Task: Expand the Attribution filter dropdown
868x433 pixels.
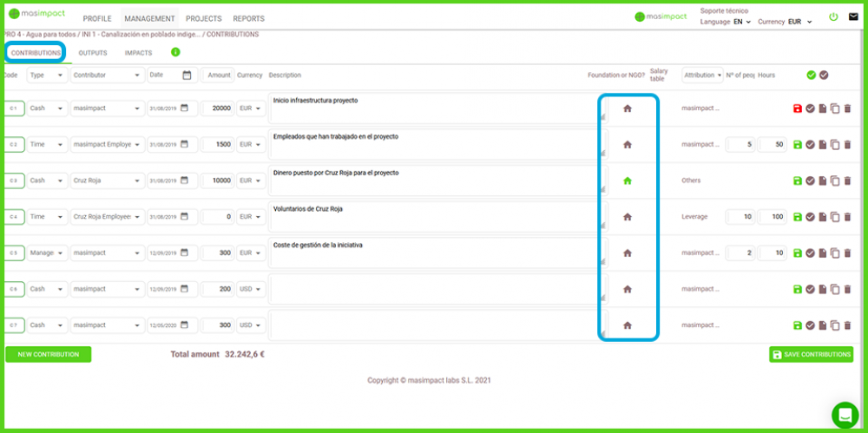Action: (x=702, y=75)
